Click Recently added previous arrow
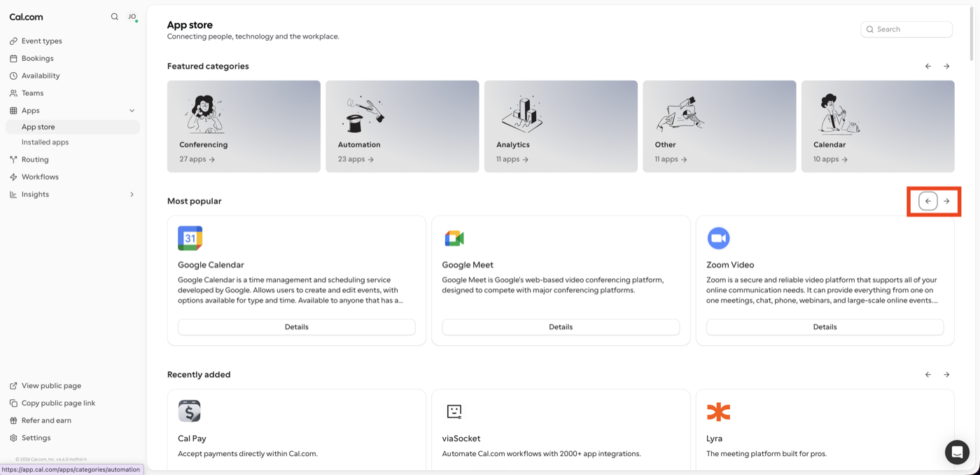 point(928,375)
